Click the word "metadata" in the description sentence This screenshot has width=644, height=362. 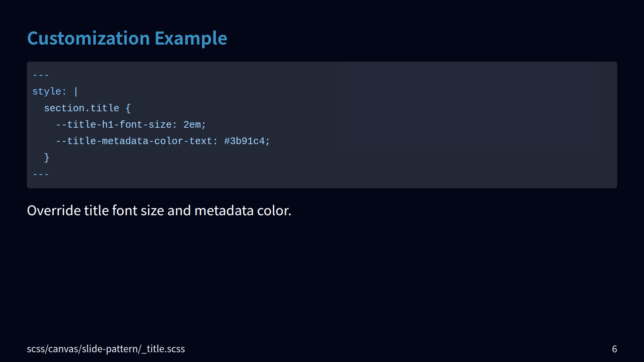pos(224,210)
